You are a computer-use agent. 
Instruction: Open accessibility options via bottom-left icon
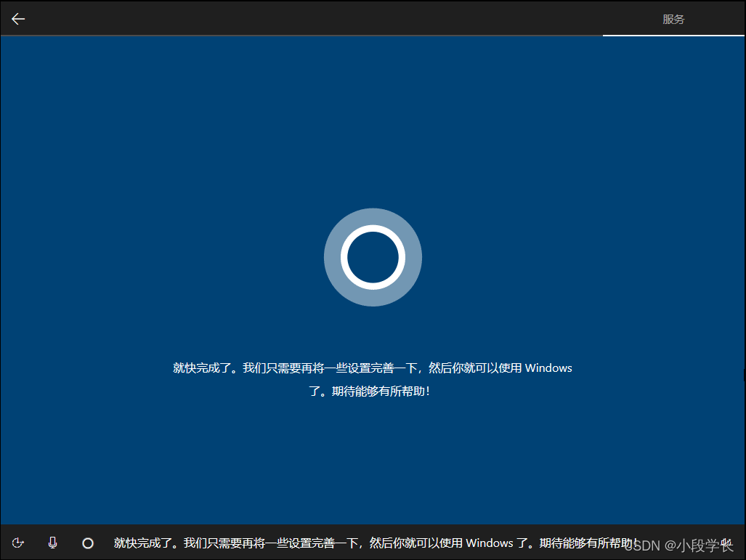tap(17, 543)
